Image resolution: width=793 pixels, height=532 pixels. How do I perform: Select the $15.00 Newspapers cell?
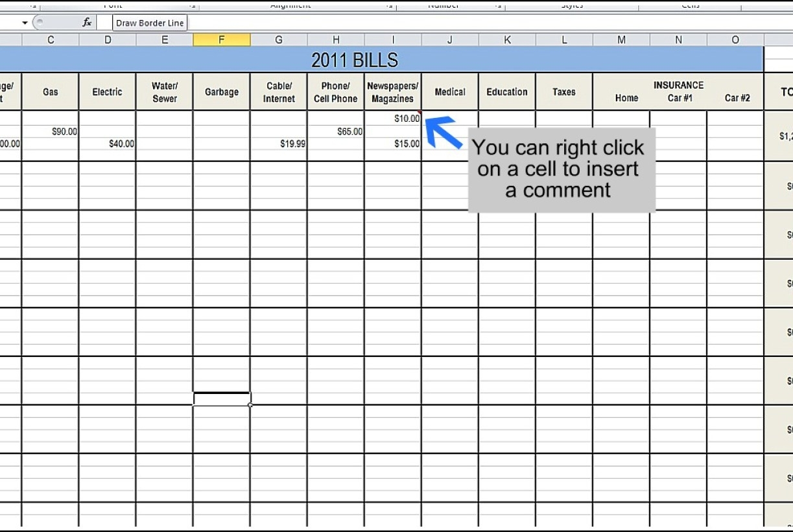pyautogui.click(x=393, y=144)
